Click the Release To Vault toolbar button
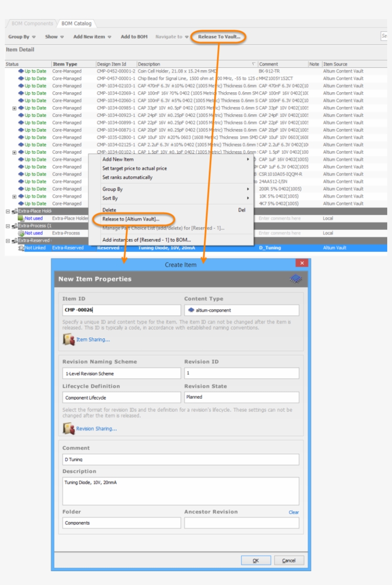This screenshot has height=585, width=392. click(x=219, y=37)
